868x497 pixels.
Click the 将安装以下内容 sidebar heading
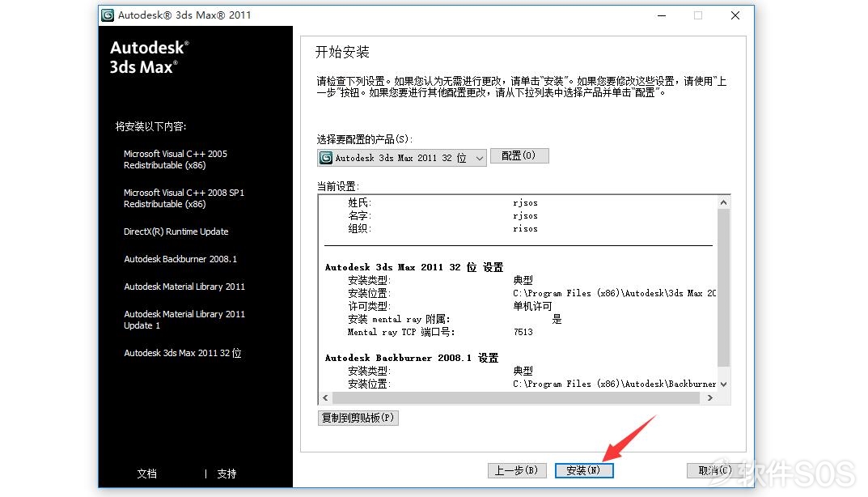click(150, 126)
